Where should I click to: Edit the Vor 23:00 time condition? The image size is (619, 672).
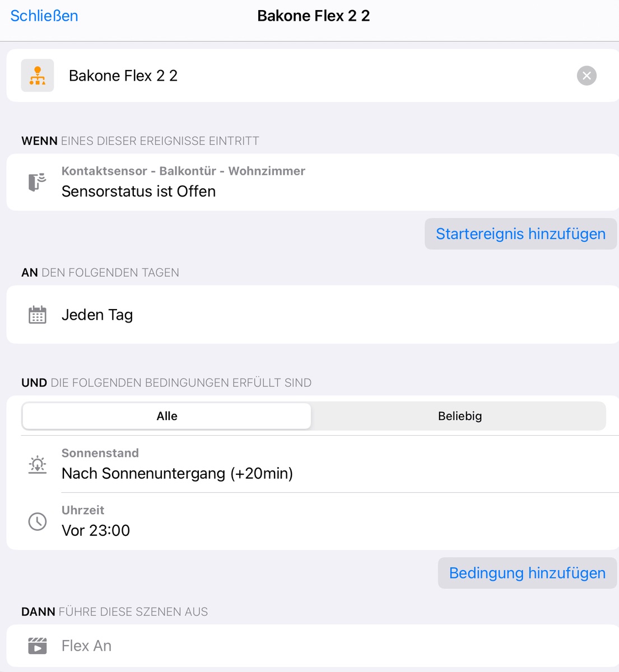click(313, 521)
